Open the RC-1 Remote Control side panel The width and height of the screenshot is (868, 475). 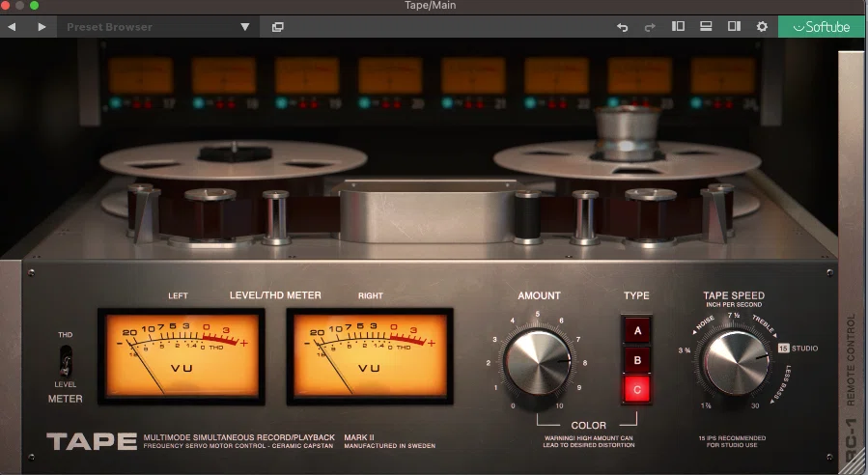coord(853,264)
